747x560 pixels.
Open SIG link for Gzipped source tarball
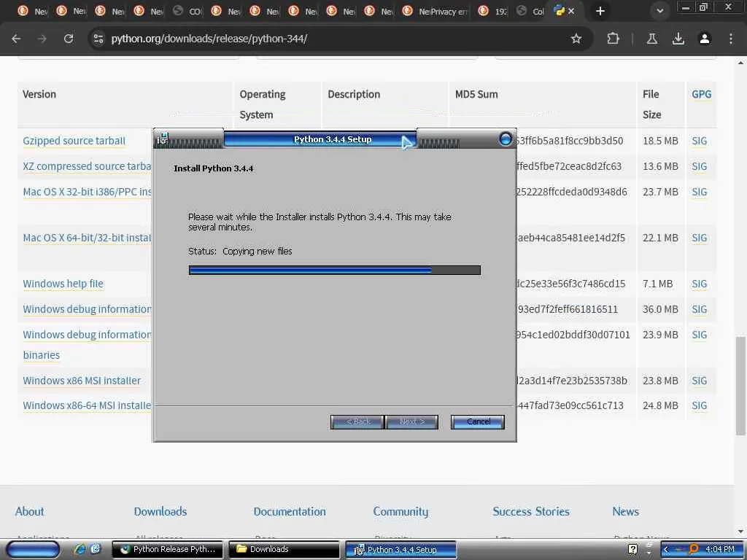700,141
